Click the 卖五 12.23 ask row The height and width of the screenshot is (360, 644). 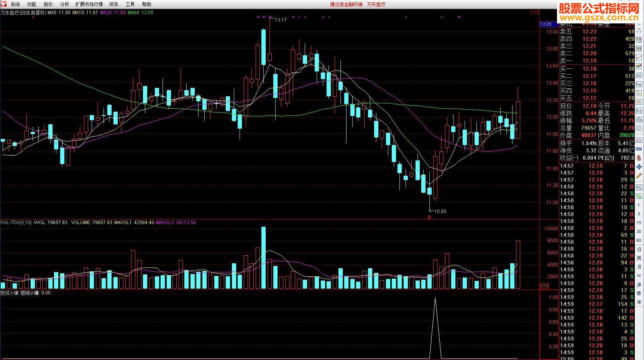tap(597, 31)
